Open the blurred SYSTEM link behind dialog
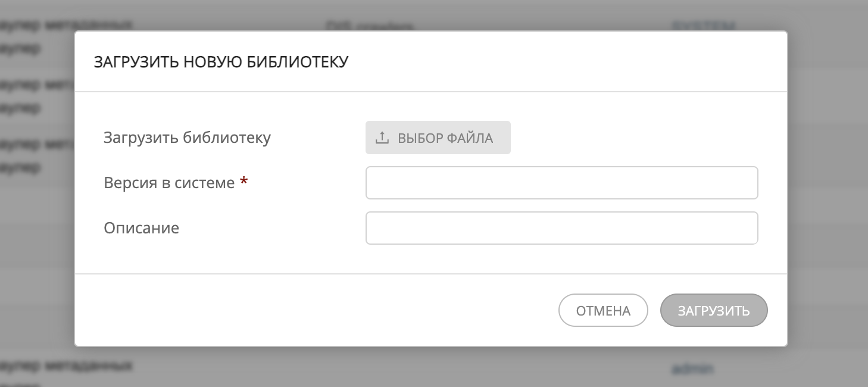Image resolution: width=868 pixels, height=387 pixels. click(703, 26)
